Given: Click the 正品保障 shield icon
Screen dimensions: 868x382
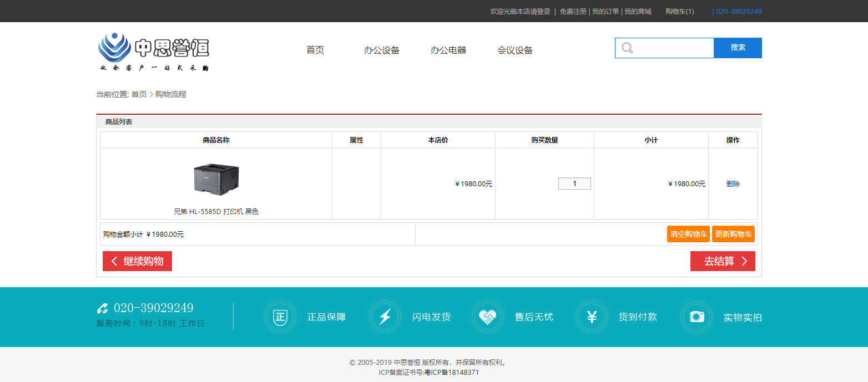Looking at the screenshot, I should tap(280, 317).
